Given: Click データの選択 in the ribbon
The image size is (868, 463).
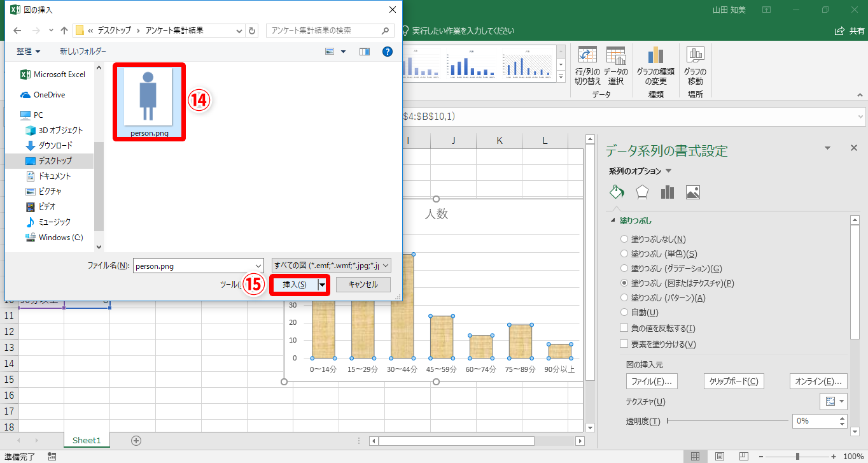Looking at the screenshot, I should tap(615, 66).
